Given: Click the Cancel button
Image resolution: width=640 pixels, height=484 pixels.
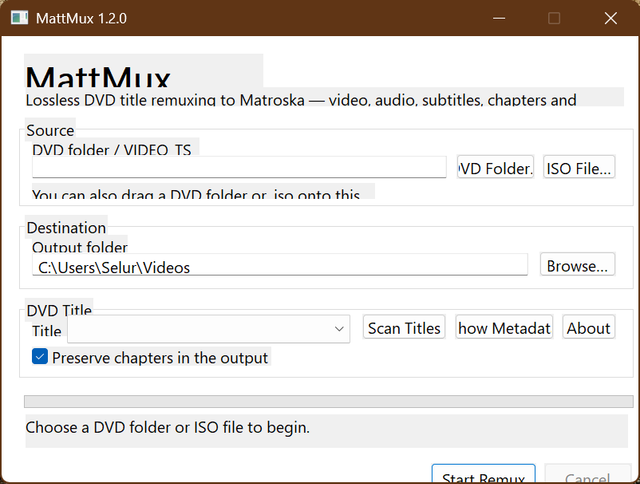Looking at the screenshot, I should point(588,474).
